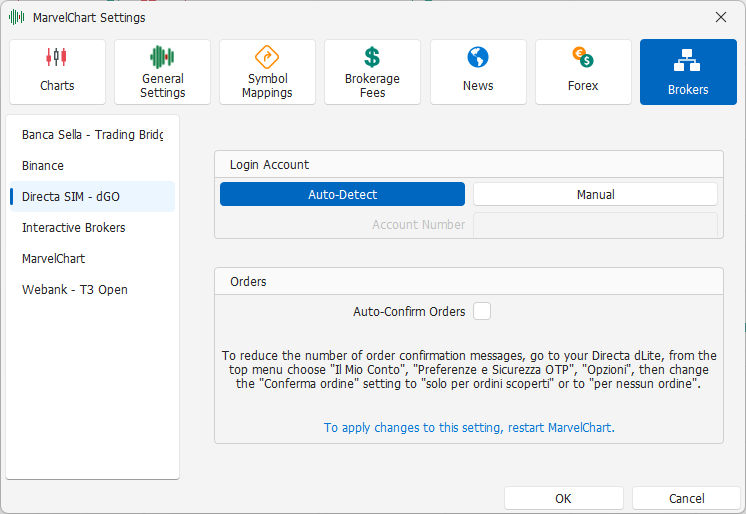The width and height of the screenshot is (746, 514).
Task: Cancel the settings dialog
Action: [687, 498]
